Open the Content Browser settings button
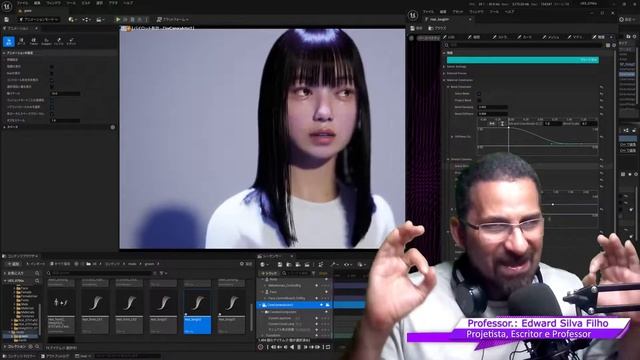Image resolution: width=640 pixels, height=360 pixels. tap(246, 264)
